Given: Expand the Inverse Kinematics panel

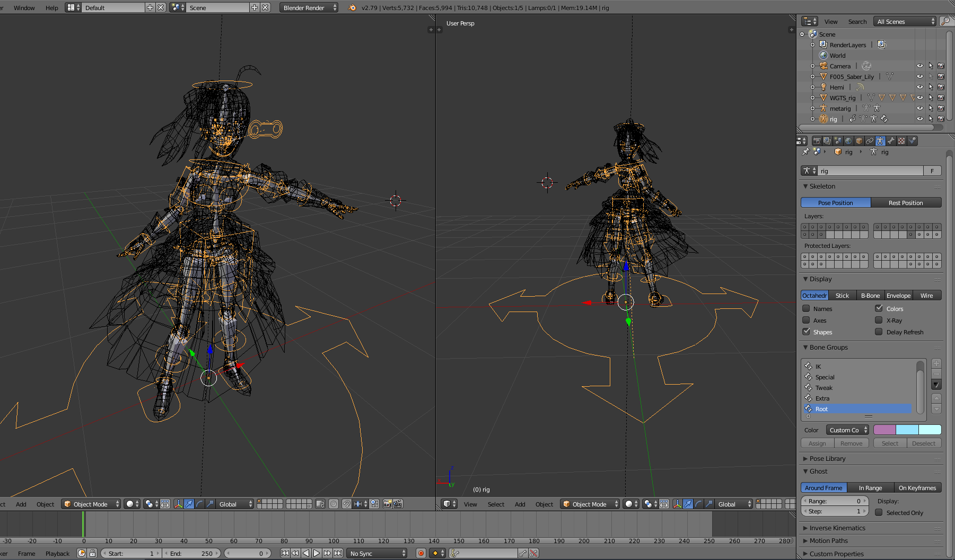Looking at the screenshot, I should pyautogui.click(x=805, y=528).
